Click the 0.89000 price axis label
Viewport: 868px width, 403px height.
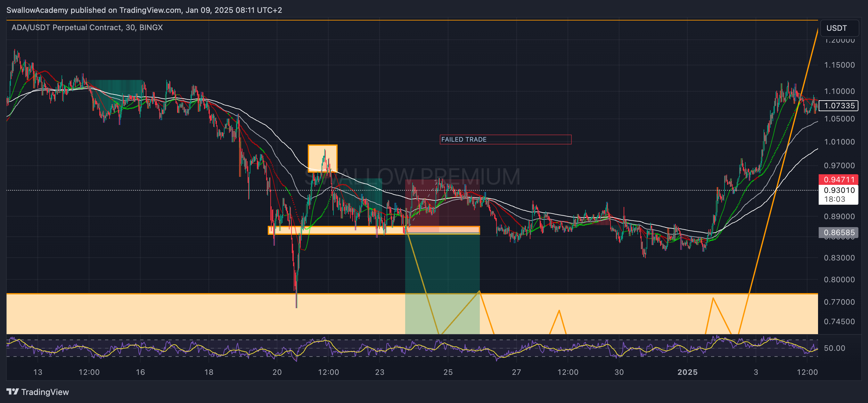click(839, 216)
